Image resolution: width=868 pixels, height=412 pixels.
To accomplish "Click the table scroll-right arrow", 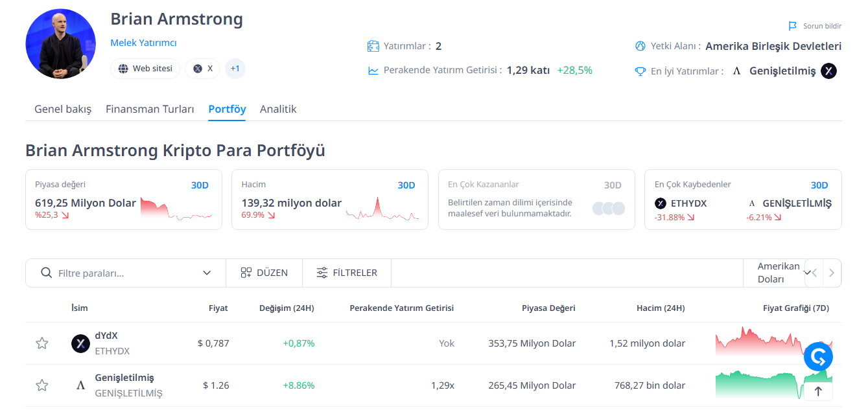I will pyautogui.click(x=832, y=273).
